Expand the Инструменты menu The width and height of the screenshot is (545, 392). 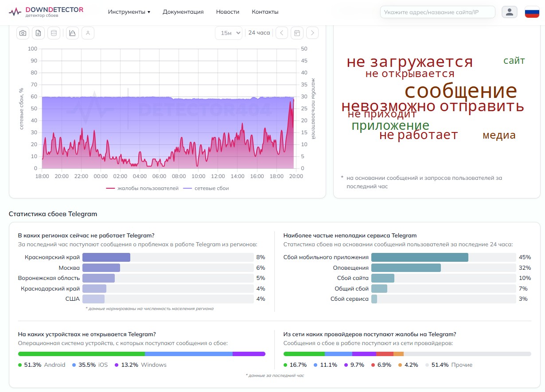click(129, 12)
